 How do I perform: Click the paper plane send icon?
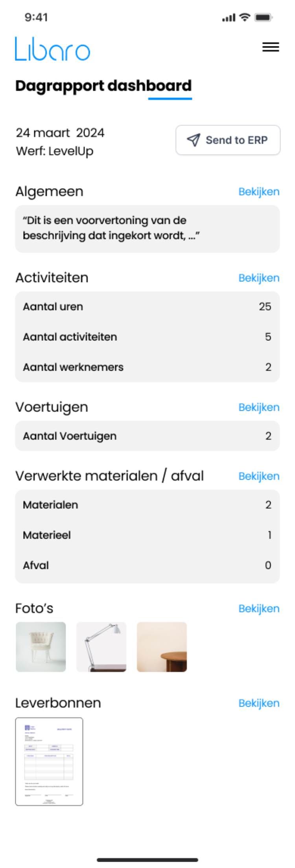pos(194,140)
